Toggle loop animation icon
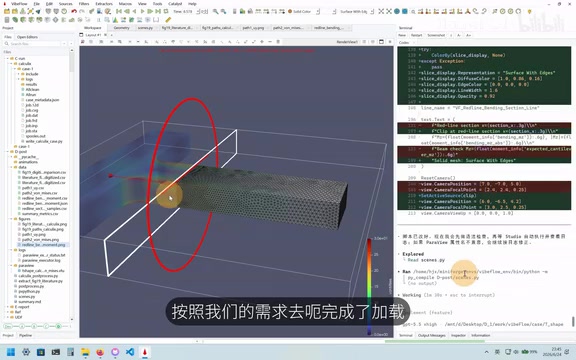 tap(166, 11)
